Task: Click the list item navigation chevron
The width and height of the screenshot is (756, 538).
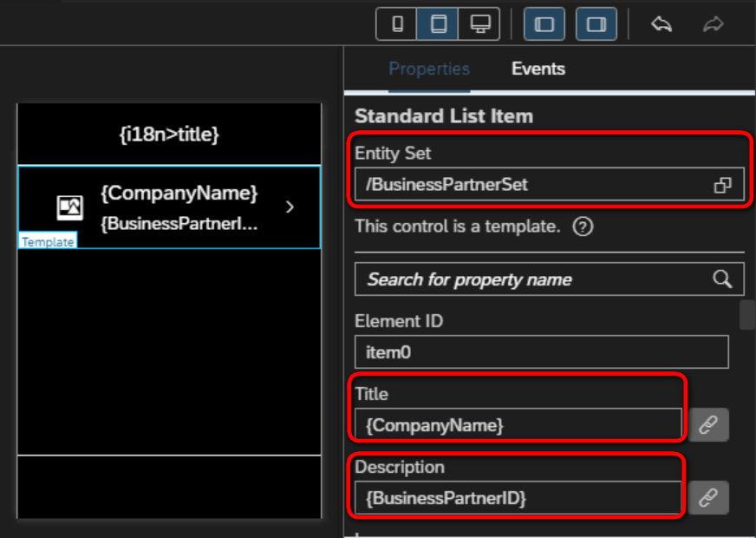Action: tap(290, 207)
